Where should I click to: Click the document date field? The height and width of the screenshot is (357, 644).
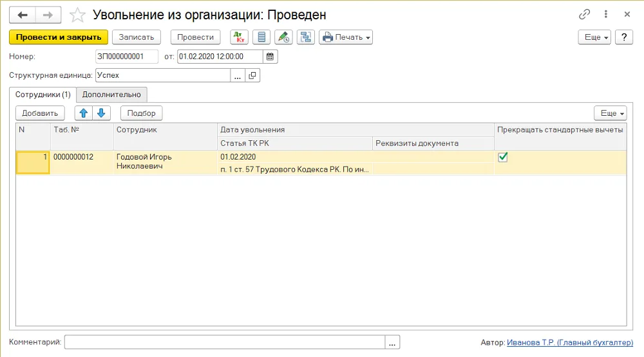click(x=220, y=57)
